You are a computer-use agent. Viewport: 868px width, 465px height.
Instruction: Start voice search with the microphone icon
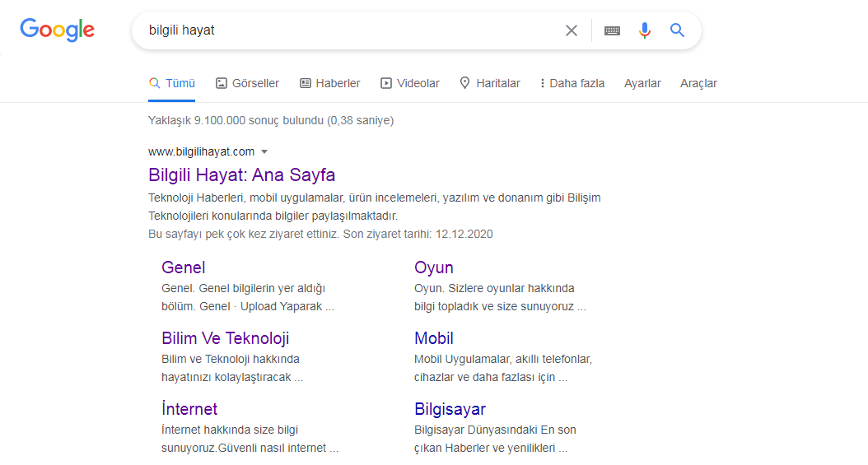(x=644, y=30)
